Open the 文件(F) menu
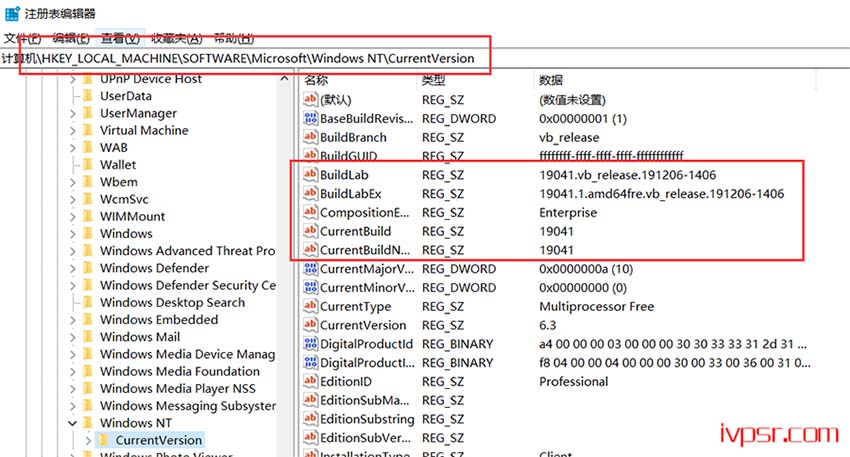The height and width of the screenshot is (457, 850). tap(23, 38)
